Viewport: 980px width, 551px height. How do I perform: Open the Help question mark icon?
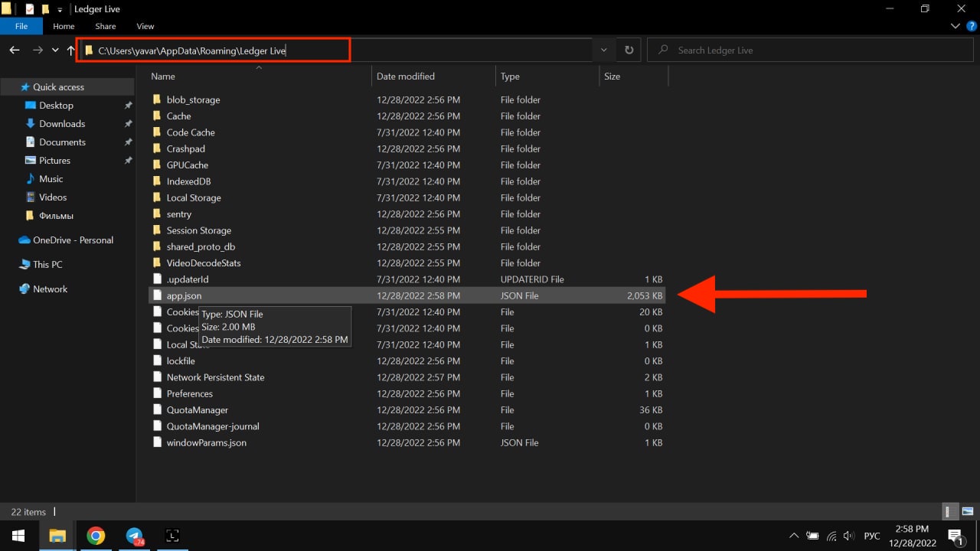tap(972, 26)
